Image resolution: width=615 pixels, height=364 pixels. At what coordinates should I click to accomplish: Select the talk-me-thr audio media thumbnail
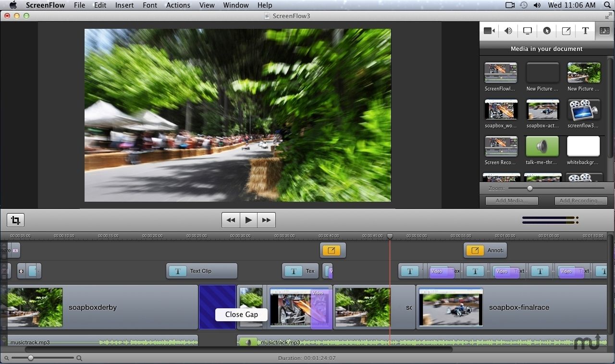point(542,146)
